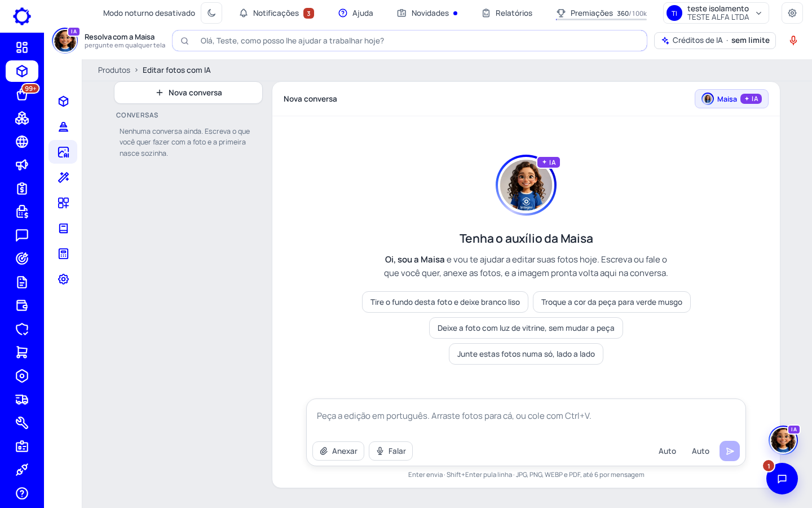The image size is (812, 508).
Task: Expand the teste isolamento account dropdown
Action: (x=716, y=13)
